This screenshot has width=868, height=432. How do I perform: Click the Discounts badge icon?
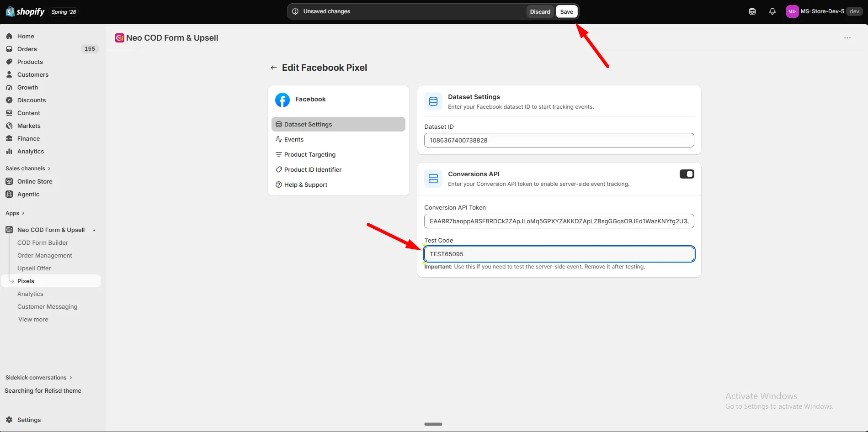9,100
